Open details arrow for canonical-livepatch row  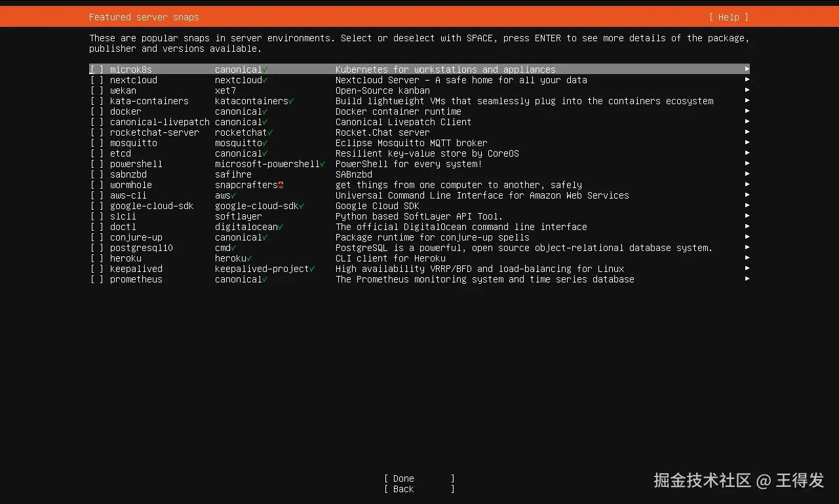click(x=747, y=121)
